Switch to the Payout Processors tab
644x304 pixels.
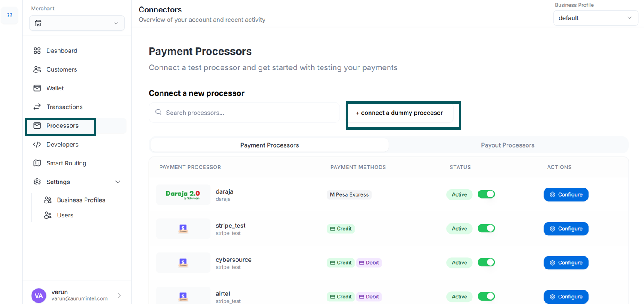pos(507,145)
